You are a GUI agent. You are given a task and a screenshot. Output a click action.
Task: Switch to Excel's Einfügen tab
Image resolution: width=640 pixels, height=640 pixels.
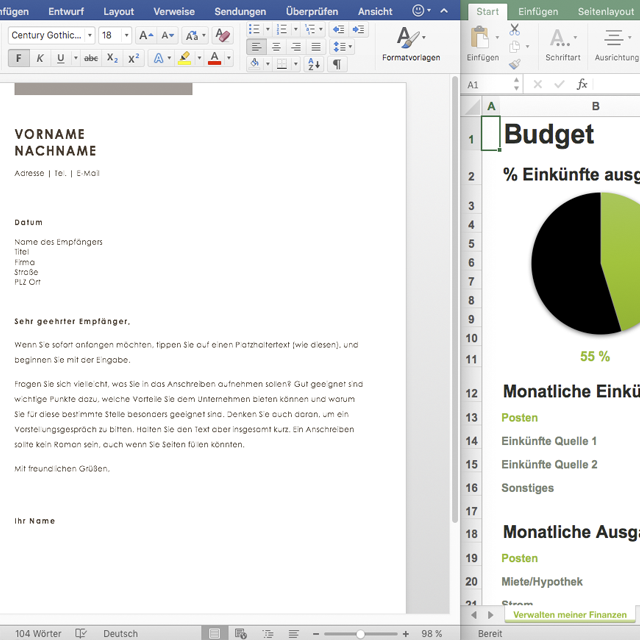tap(538, 11)
